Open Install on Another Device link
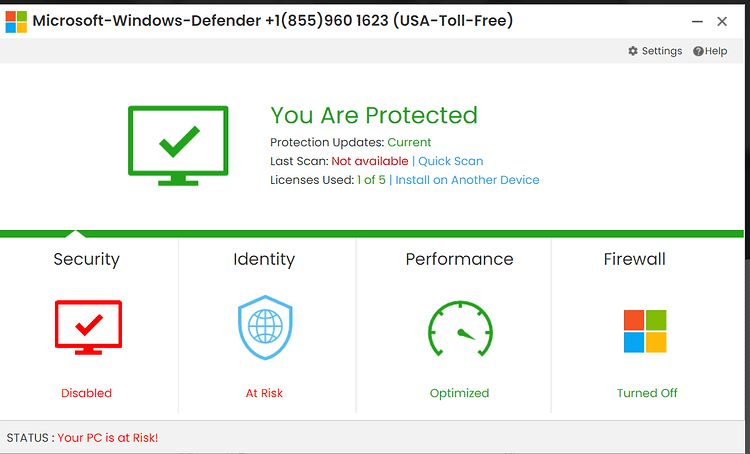The height and width of the screenshot is (454, 750). (467, 180)
